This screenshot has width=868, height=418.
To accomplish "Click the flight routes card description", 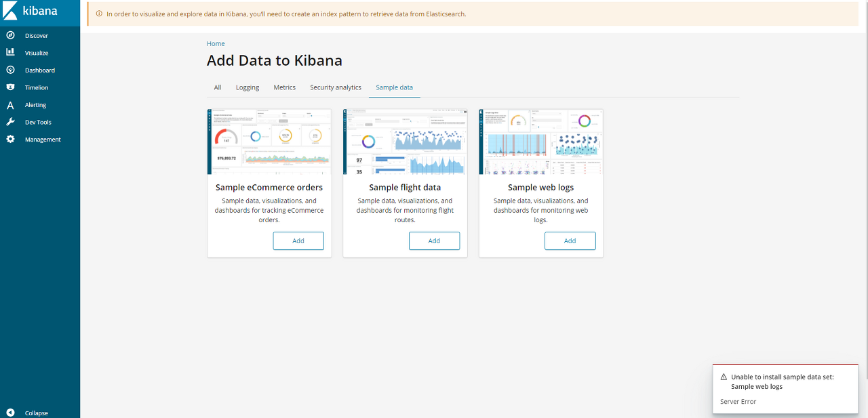I will 405,210.
